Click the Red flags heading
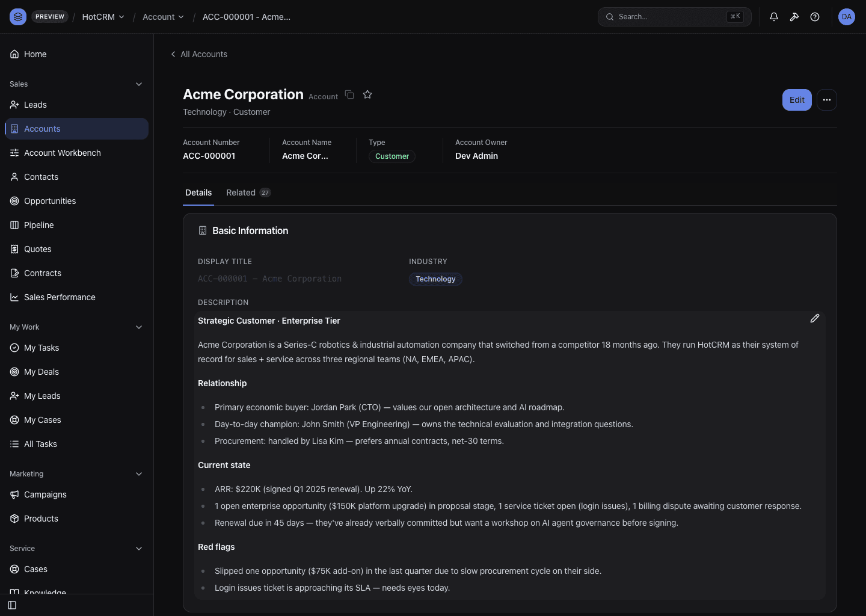Screen dimensions: 866x616 (x=216, y=547)
